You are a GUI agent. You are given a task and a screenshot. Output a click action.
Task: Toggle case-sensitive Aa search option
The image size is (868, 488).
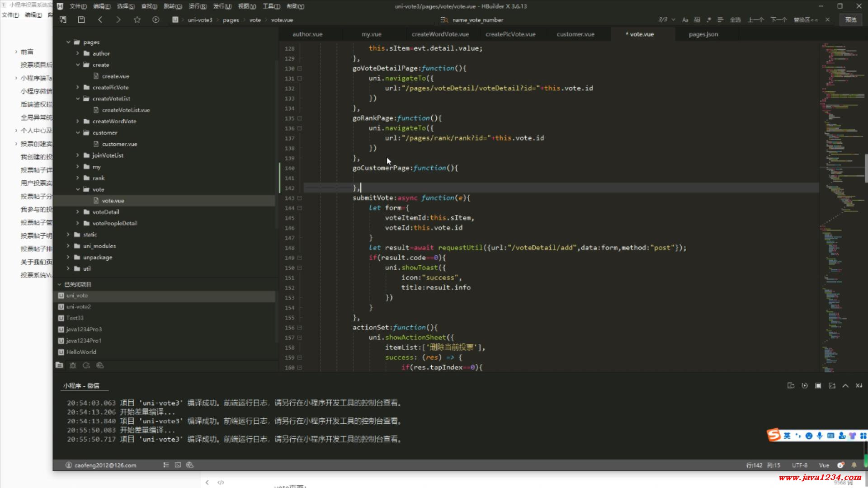click(685, 20)
